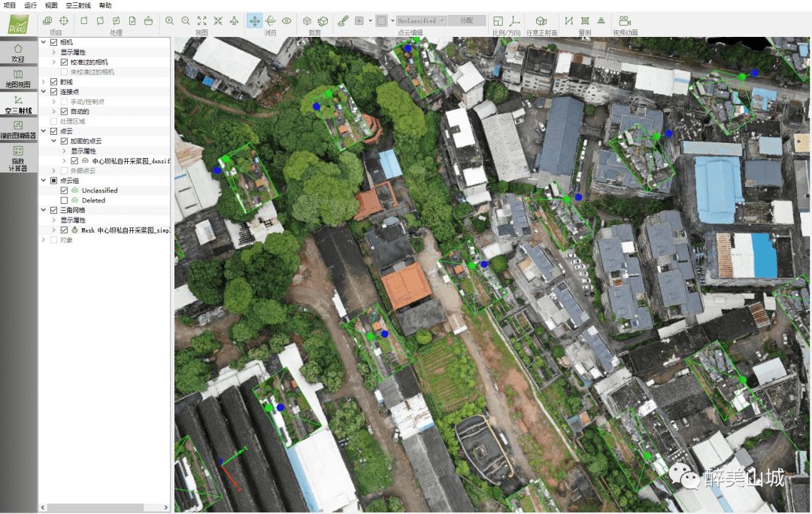The image size is (812, 514).
Task: Enable the Deleted point group checkbox
Action: click(64, 200)
